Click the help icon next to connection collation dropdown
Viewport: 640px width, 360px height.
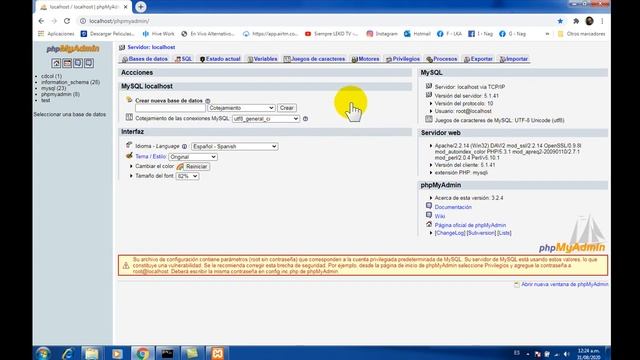click(305, 119)
